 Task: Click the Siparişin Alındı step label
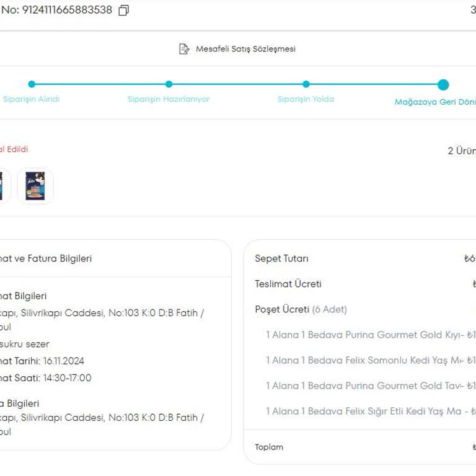[31, 99]
